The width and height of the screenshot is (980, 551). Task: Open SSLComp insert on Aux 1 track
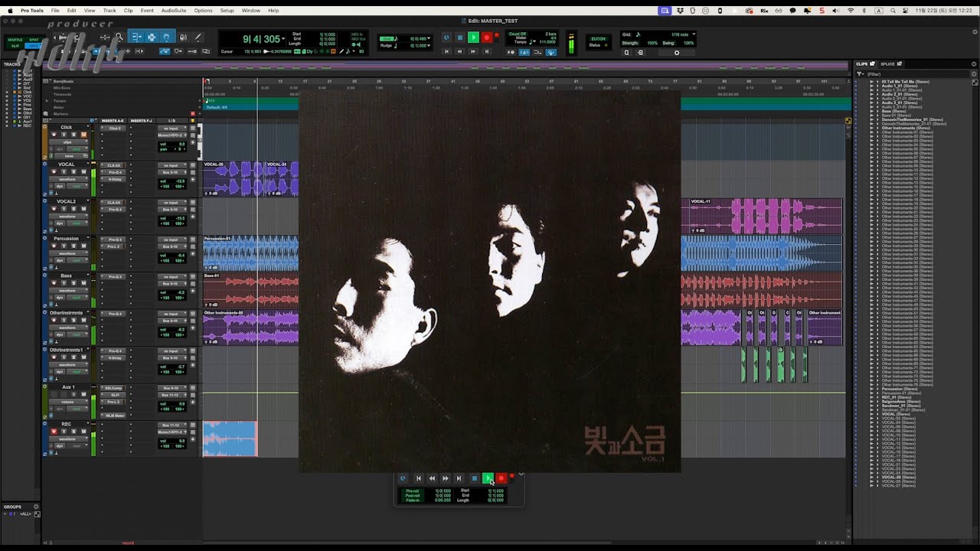113,388
